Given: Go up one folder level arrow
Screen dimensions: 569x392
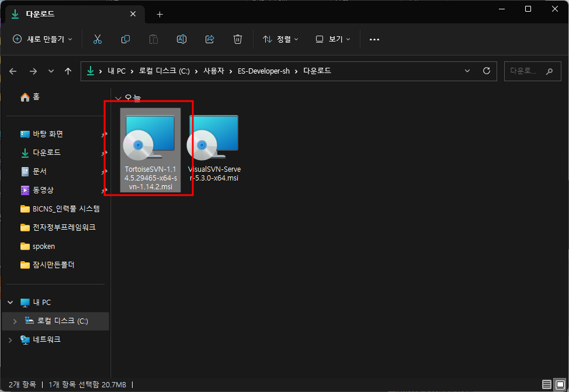Looking at the screenshot, I should click(x=68, y=71).
